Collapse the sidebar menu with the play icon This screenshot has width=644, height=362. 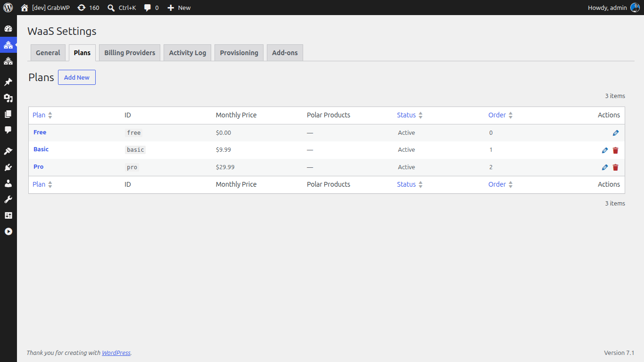[8, 231]
